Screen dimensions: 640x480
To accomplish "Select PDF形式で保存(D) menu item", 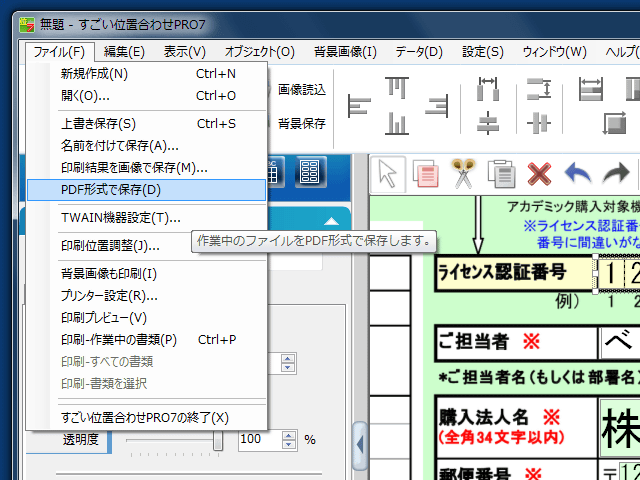I will [x=147, y=190].
